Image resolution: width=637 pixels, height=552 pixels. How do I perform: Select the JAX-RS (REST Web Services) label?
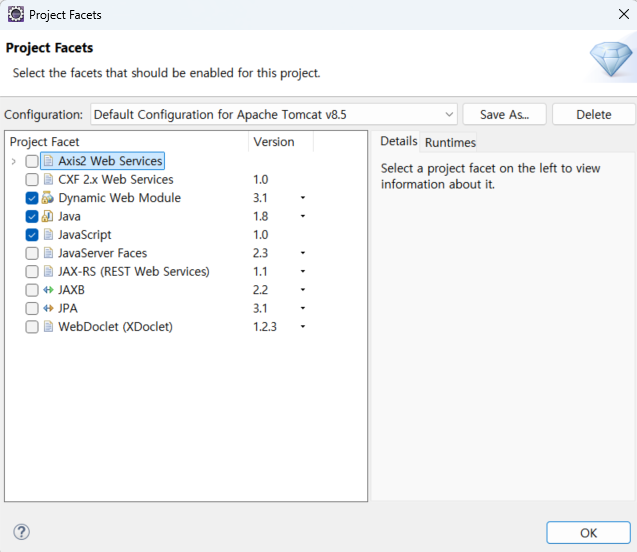[134, 271]
